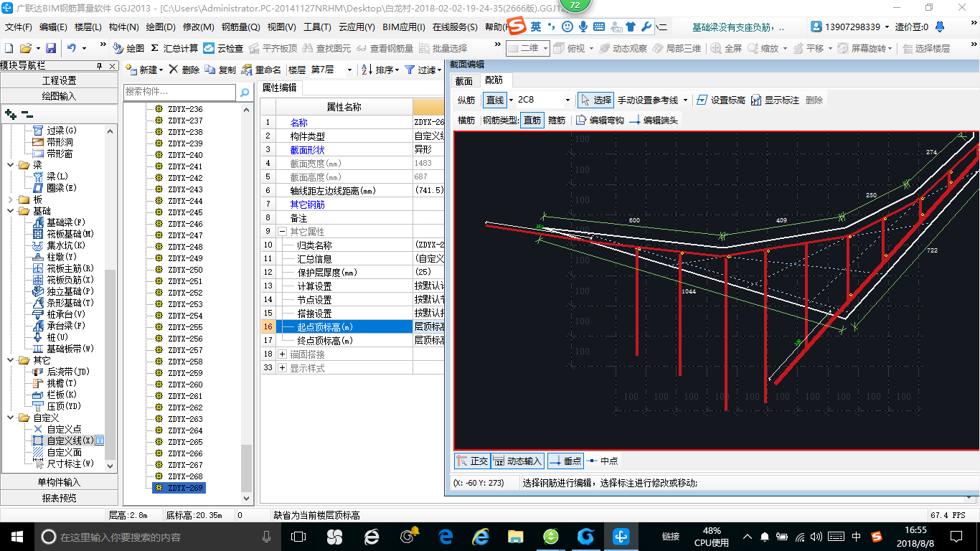Screen dimensions: 980x551
Task: Open Windows Start menu
Action: (17, 536)
